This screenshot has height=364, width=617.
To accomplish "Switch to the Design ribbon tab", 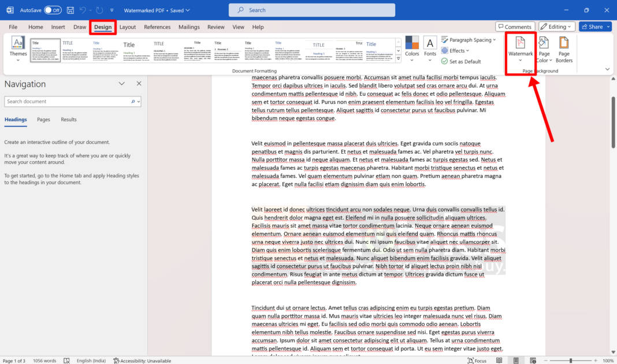I will [x=102, y=27].
